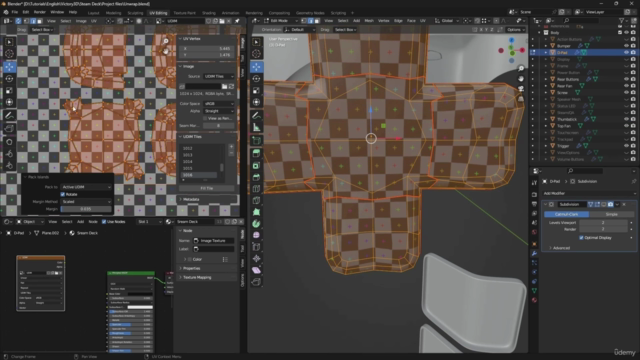Select the Annotate tool in the UV editor toolbar
The image size is (640, 360).
point(9,116)
